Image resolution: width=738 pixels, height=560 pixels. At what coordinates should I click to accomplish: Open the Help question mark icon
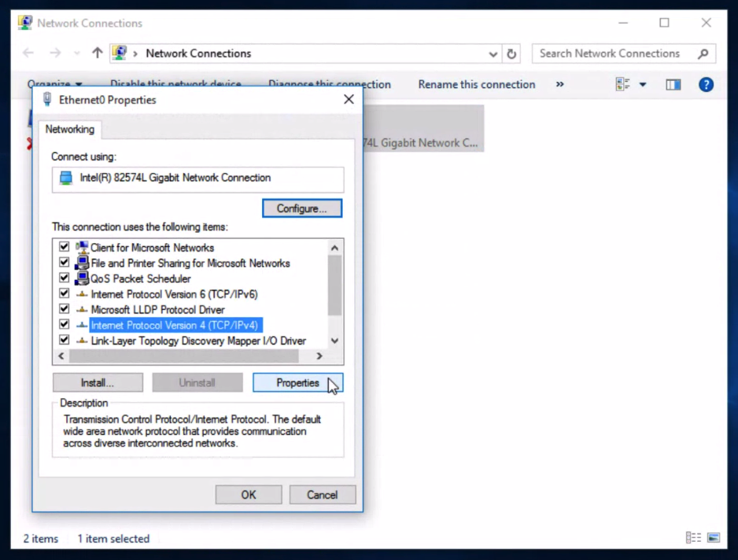point(706,85)
